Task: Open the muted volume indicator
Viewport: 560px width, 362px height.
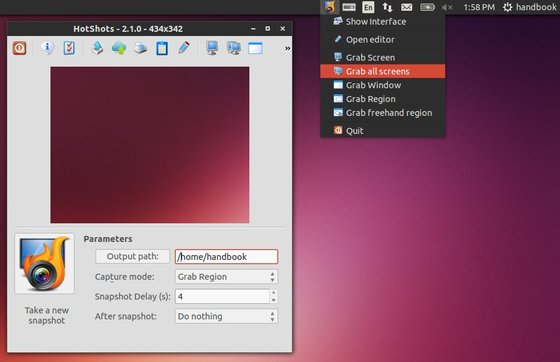Action: tap(447, 7)
